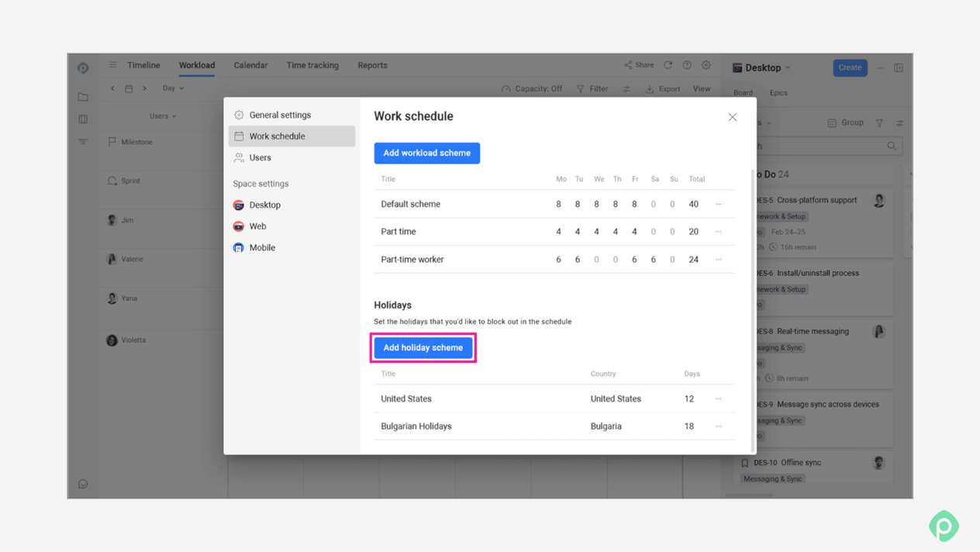This screenshot has width=980, height=552.
Task: Click the Bulgaria country cell
Action: 606,426
